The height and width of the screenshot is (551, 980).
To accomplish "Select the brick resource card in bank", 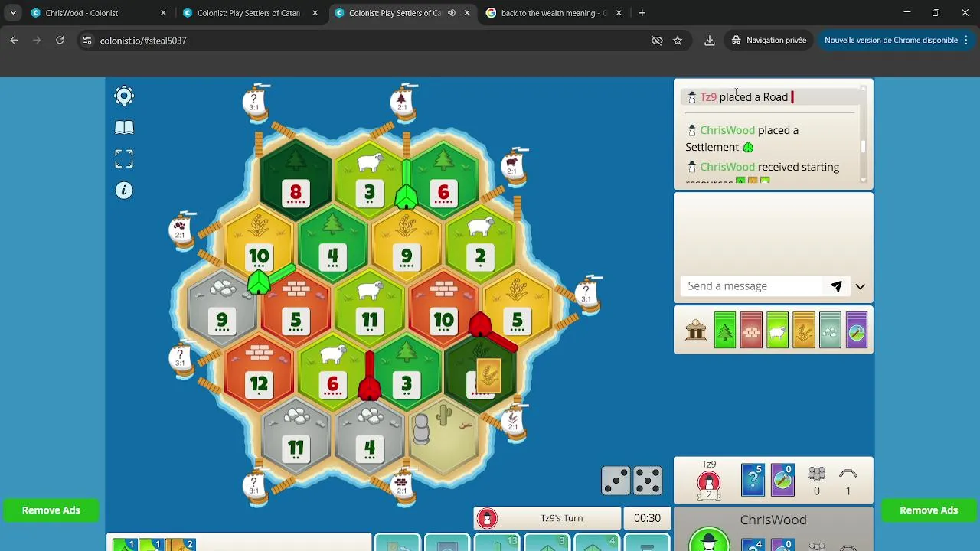I will [751, 331].
